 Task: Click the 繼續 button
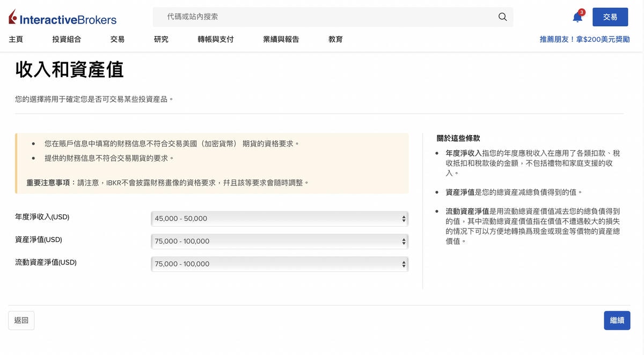coord(617,320)
